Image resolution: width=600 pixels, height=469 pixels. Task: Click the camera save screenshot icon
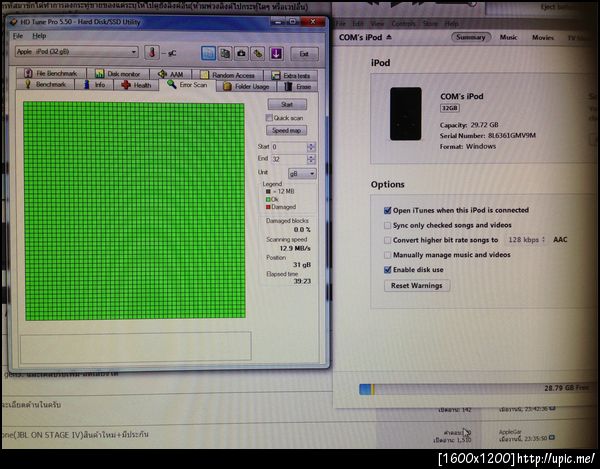tap(241, 54)
